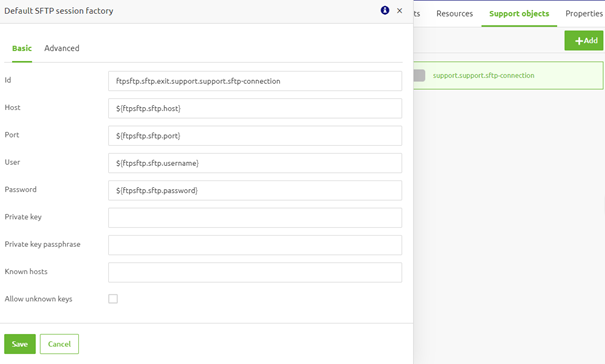Switch to the Basic tab
This screenshot has width=605, height=364.
pos(22,48)
